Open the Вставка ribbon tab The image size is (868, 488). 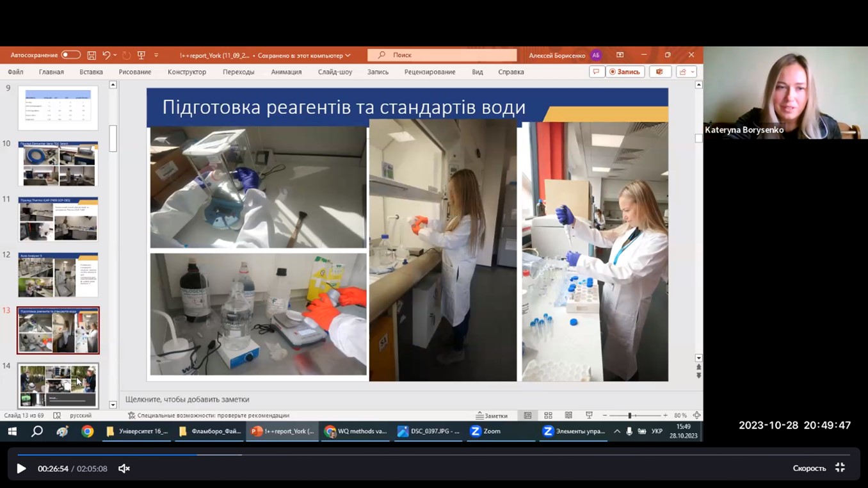(x=91, y=72)
